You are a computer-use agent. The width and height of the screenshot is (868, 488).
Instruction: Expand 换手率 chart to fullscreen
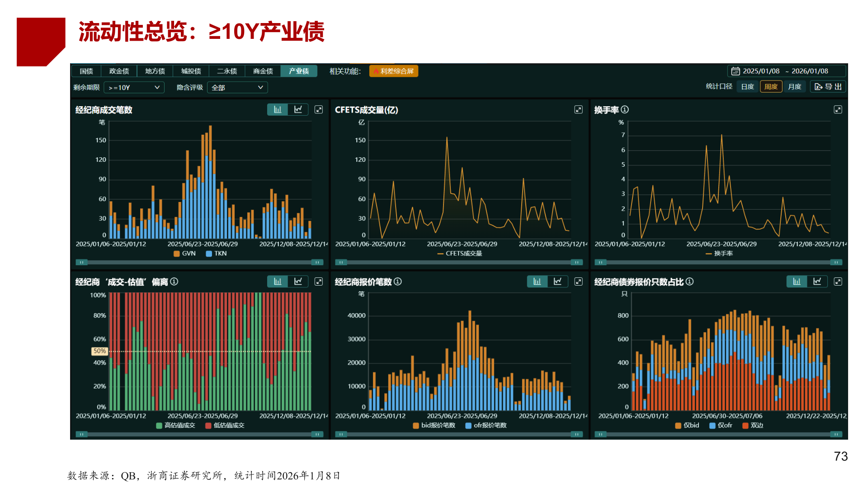(x=839, y=109)
